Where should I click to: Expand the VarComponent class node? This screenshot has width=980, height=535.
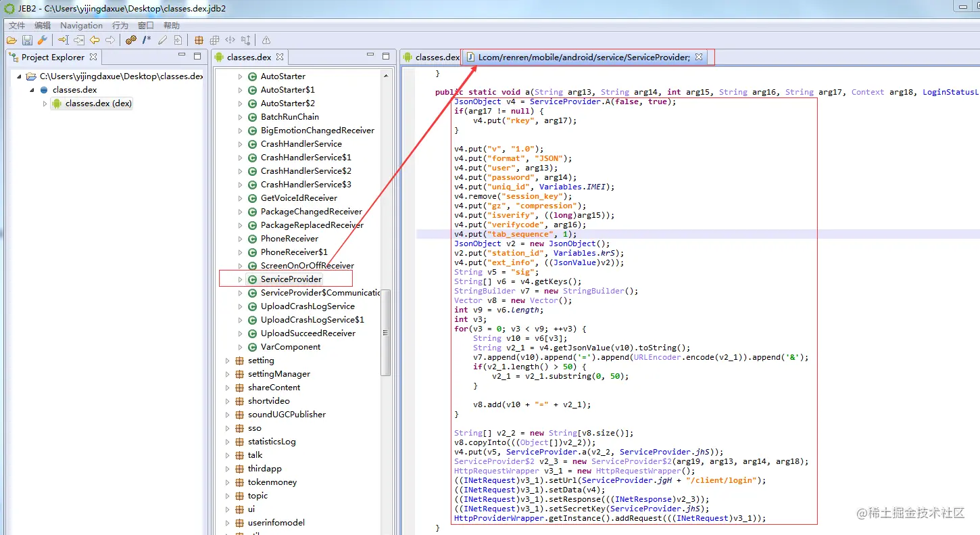pyautogui.click(x=240, y=347)
